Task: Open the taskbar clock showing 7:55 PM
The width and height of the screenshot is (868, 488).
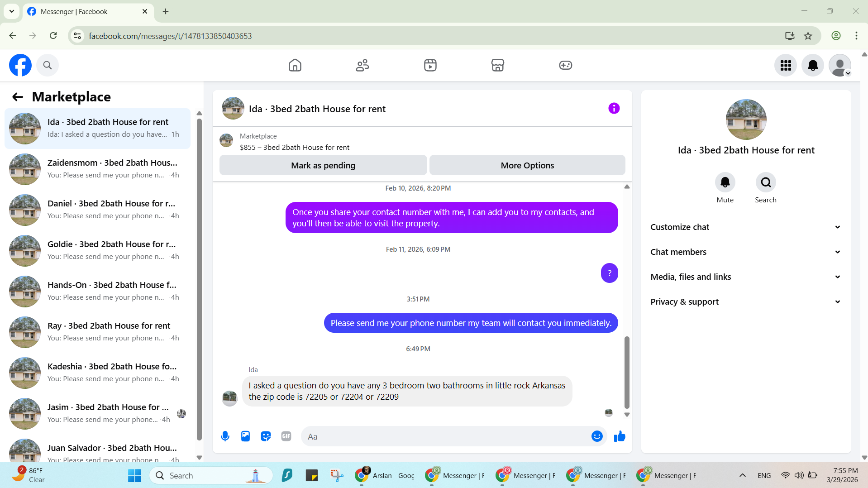Action: tap(842, 475)
